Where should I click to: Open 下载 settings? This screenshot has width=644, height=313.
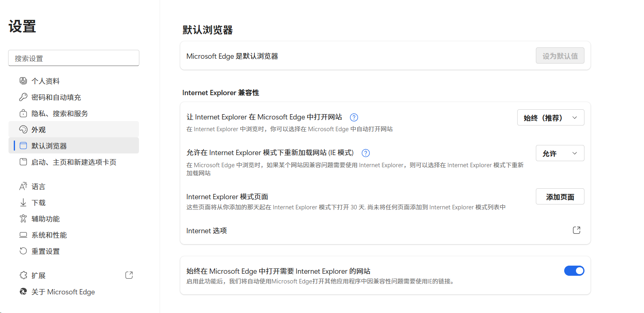click(x=74, y=202)
